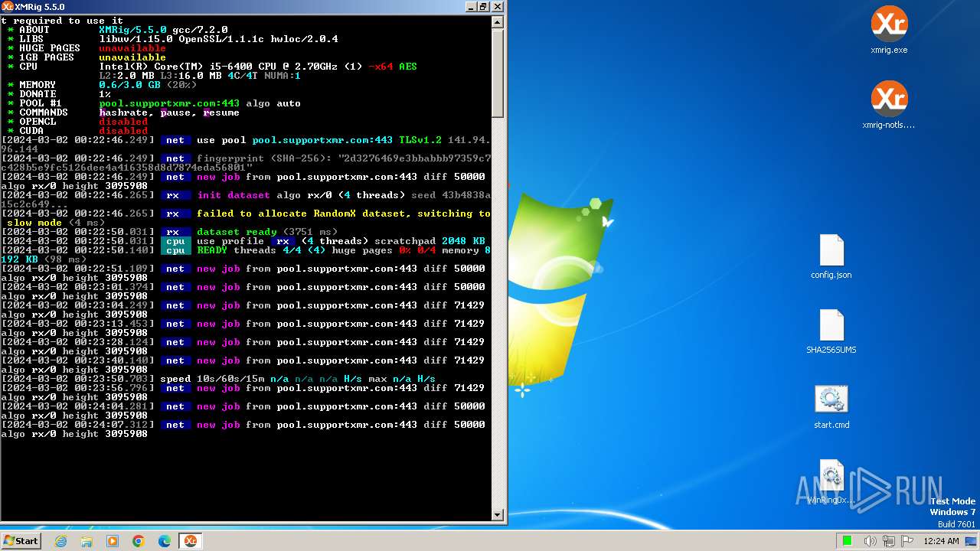Screen dimensions: 980x551
Task: Select the start.cmd script icon
Action: tap(831, 406)
